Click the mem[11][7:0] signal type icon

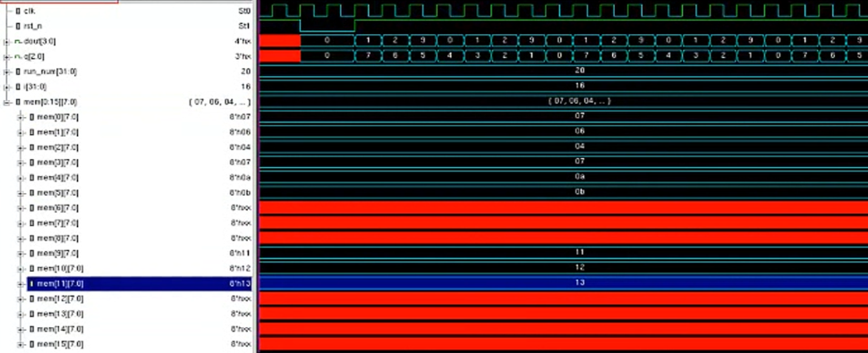(32, 283)
